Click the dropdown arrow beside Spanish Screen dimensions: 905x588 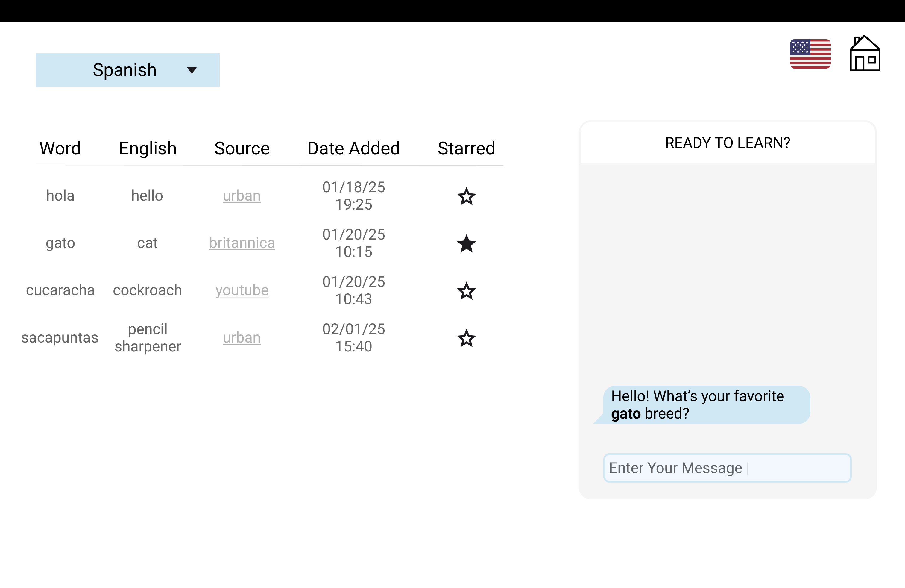tap(192, 70)
